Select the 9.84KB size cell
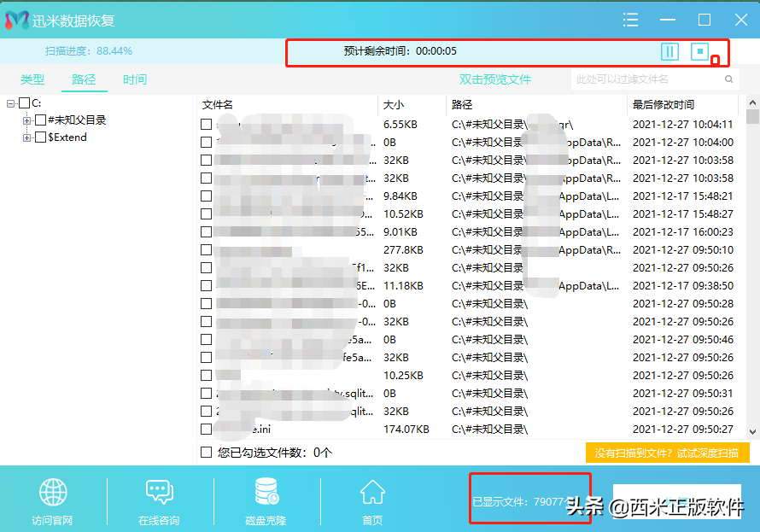 400,196
